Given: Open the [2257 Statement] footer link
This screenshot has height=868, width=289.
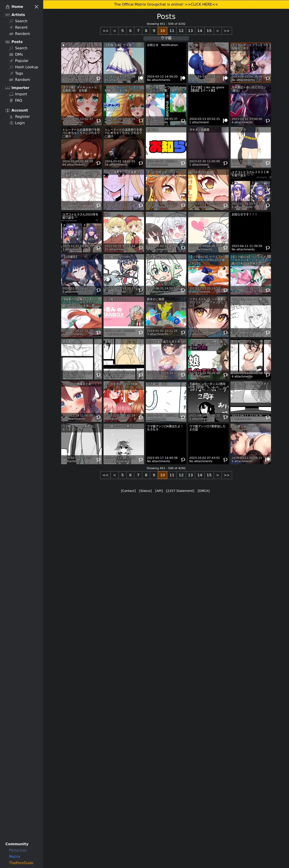Looking at the screenshot, I should 180,491.
